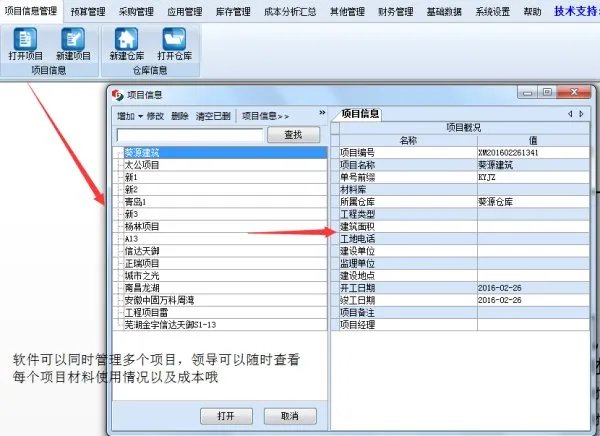The width and height of the screenshot is (600, 436).
Task: Select the 正瑞项目 project
Action: point(225,263)
